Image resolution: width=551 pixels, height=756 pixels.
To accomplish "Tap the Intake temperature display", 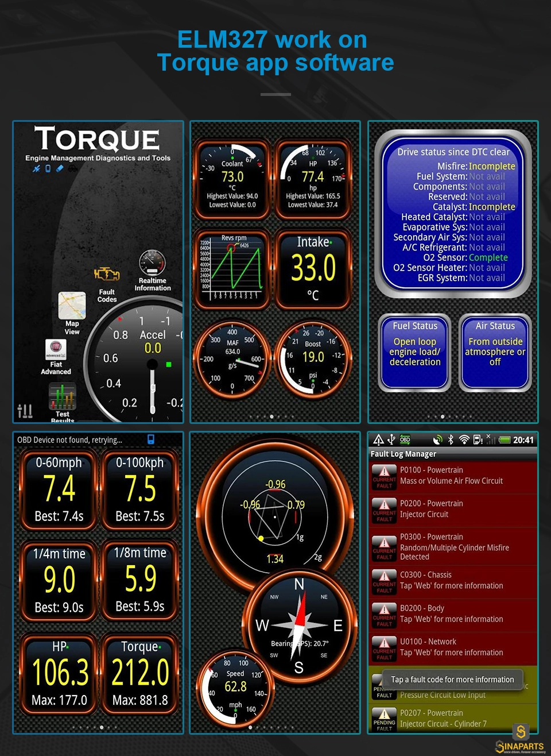I will pyautogui.click(x=313, y=269).
